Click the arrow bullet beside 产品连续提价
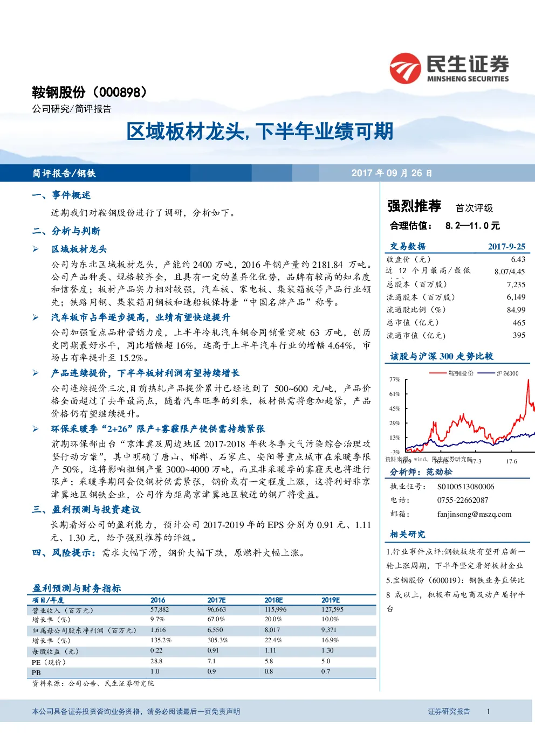Viewport: 535px width, 756px height. (36, 373)
